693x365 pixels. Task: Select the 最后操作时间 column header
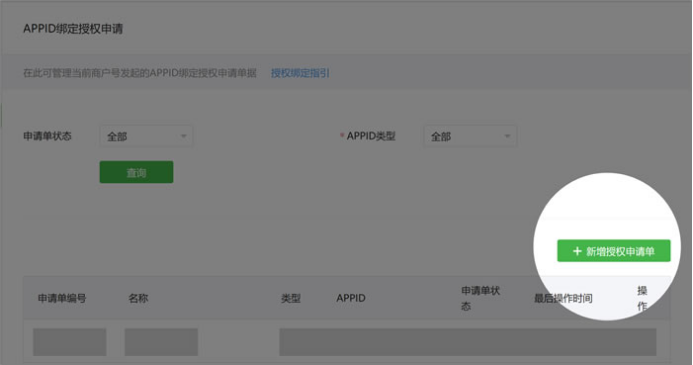click(x=563, y=298)
